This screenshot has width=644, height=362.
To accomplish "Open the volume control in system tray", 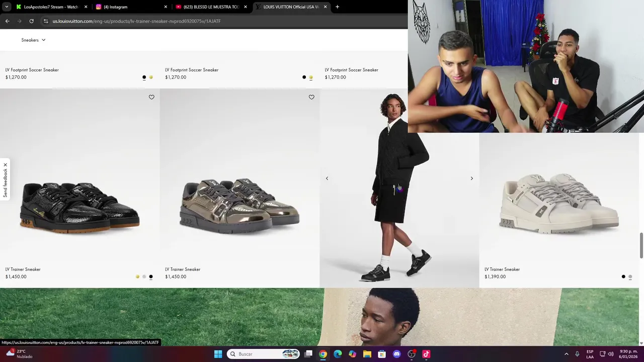I will (x=612, y=354).
